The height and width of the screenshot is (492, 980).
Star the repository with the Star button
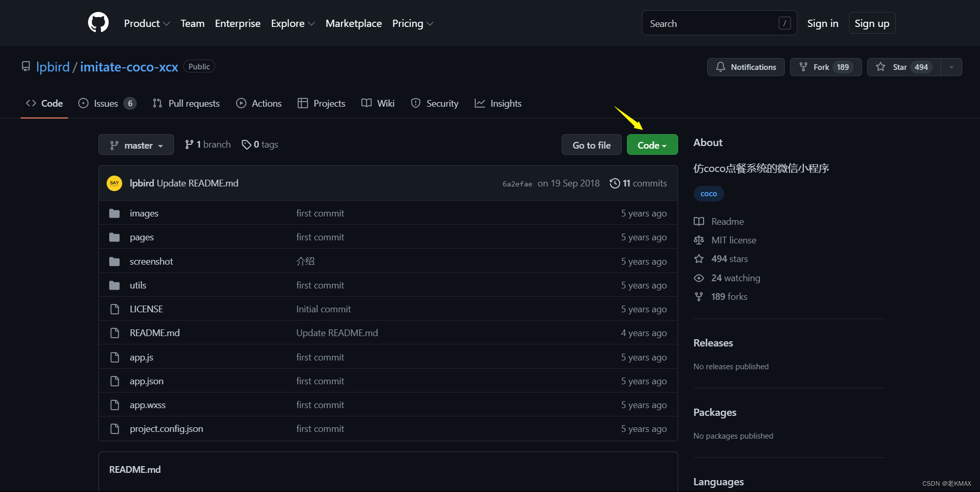click(x=904, y=67)
